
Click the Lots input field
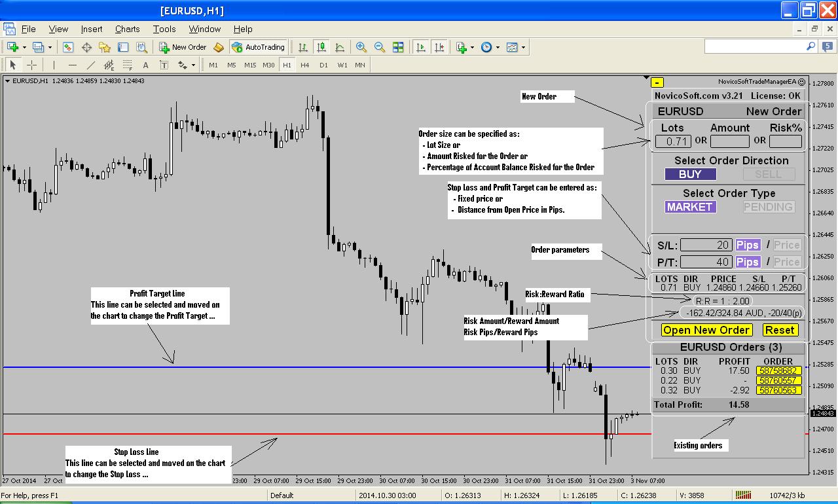(673, 141)
